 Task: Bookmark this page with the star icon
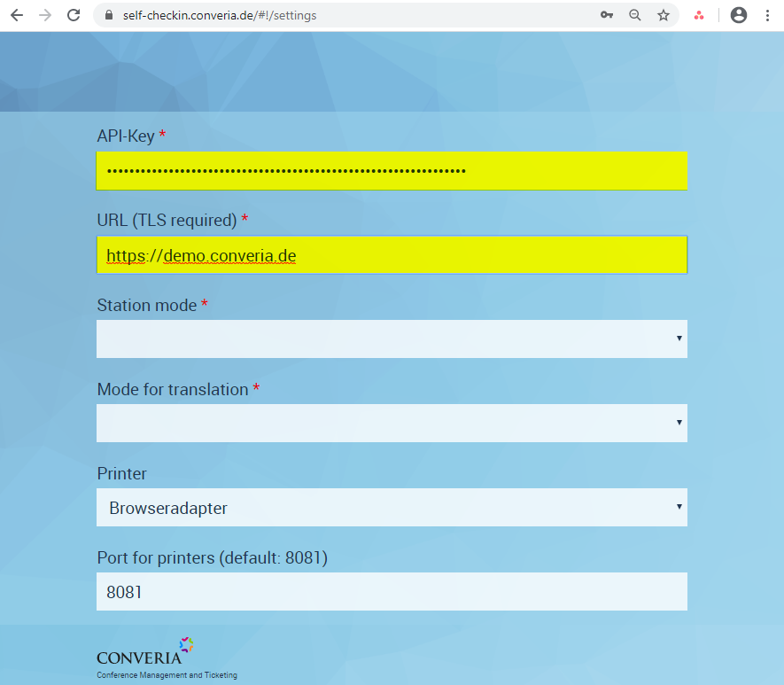coord(663,15)
